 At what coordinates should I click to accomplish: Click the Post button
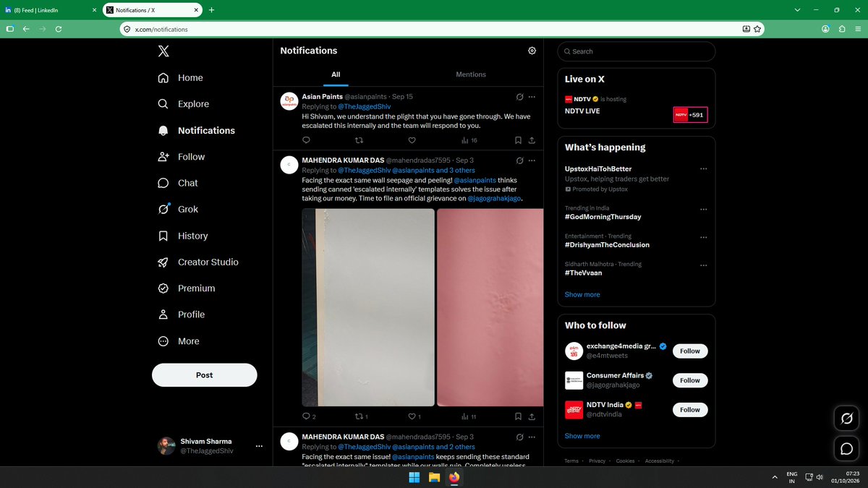205,375
